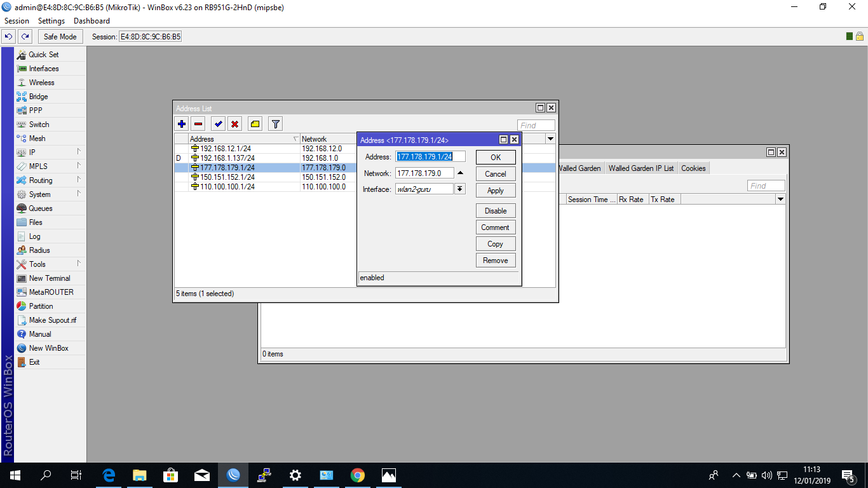
Task: Click the filter funnel icon in Address List
Action: [x=275, y=124]
